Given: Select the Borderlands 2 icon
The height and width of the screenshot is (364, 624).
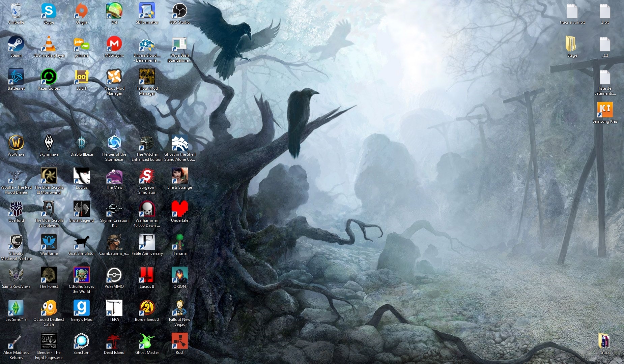Looking at the screenshot, I should click(147, 308).
